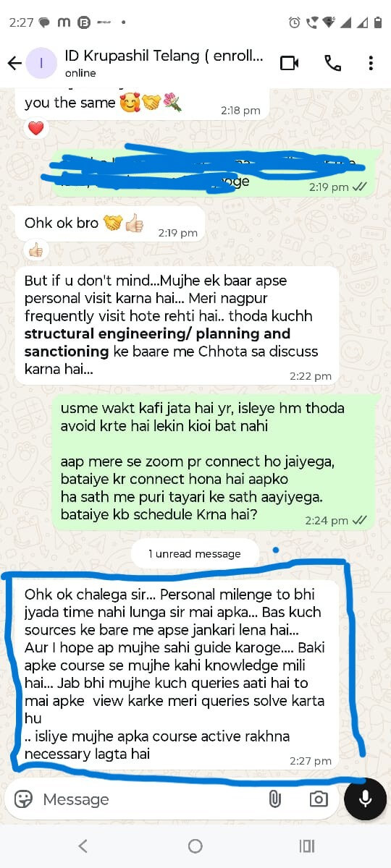Screen dimensions: 391x868
Task: Open the emoji sticker picker
Action: tap(24, 799)
